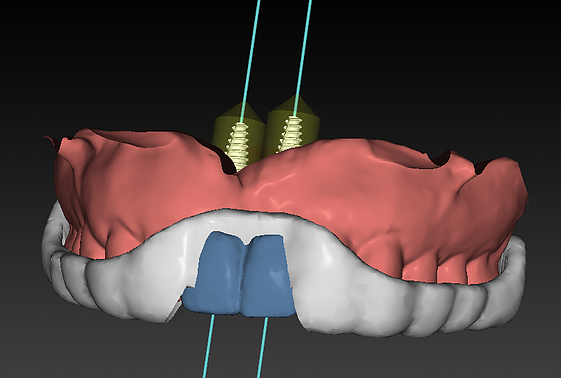Click the groove between the two blue crowns
This screenshot has width=561, height=378.
pos(244,275)
